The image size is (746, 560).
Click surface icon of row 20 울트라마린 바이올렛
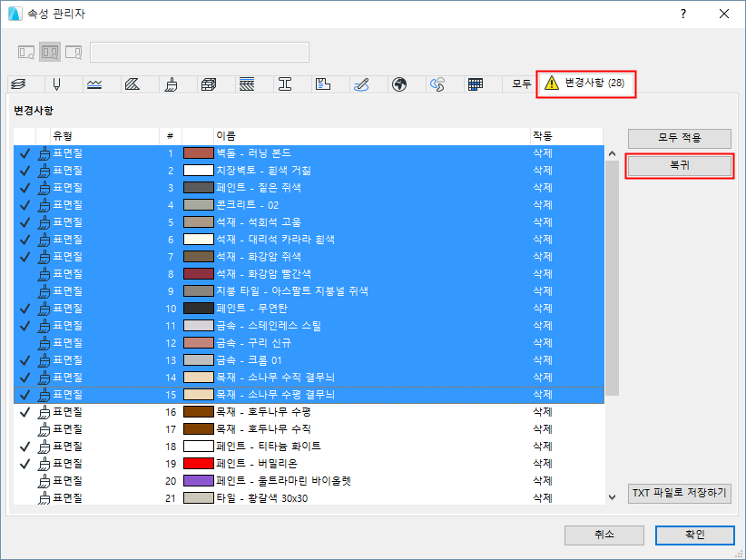tap(44, 481)
